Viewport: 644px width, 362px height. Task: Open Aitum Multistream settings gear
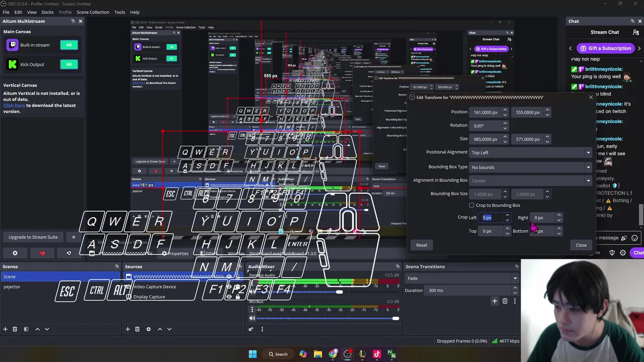click(x=15, y=253)
